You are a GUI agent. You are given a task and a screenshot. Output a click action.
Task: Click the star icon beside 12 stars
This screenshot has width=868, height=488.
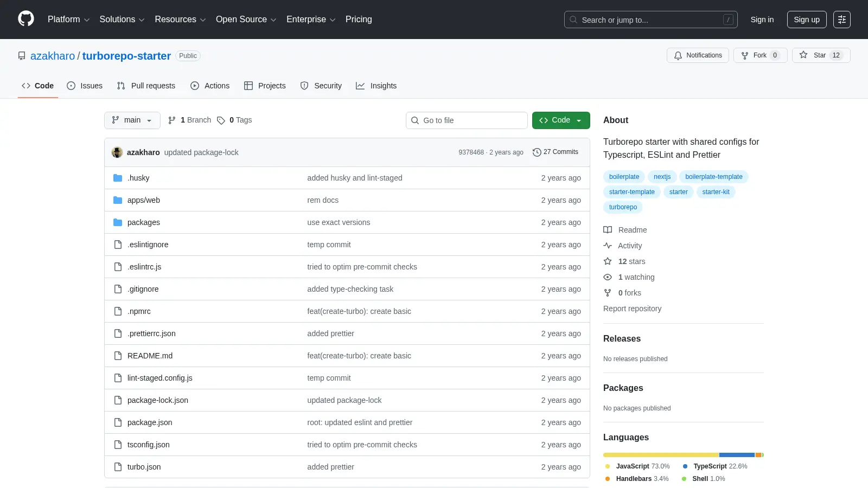[x=608, y=261]
